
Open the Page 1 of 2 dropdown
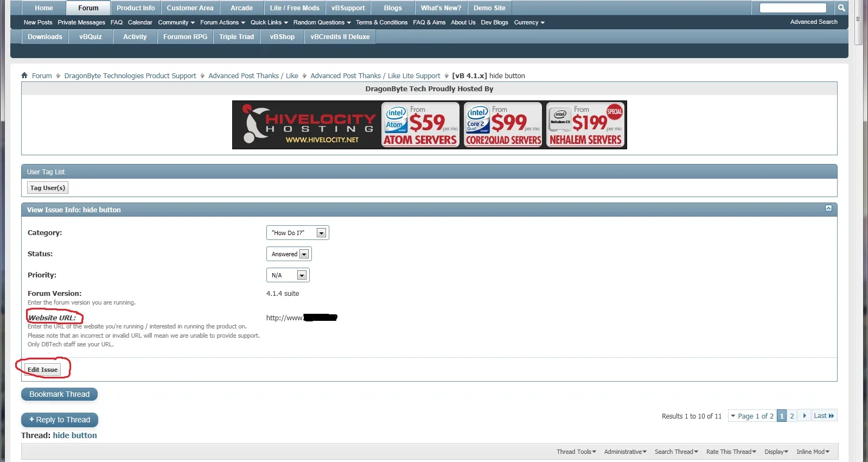point(752,416)
